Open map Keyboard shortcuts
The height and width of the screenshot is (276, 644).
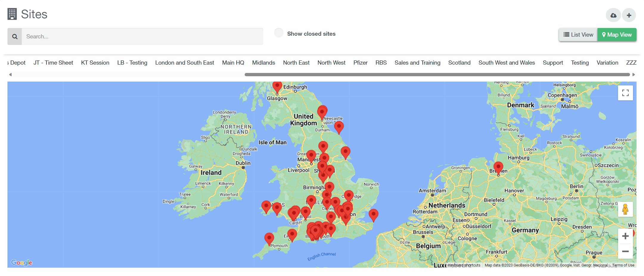tap(464, 265)
